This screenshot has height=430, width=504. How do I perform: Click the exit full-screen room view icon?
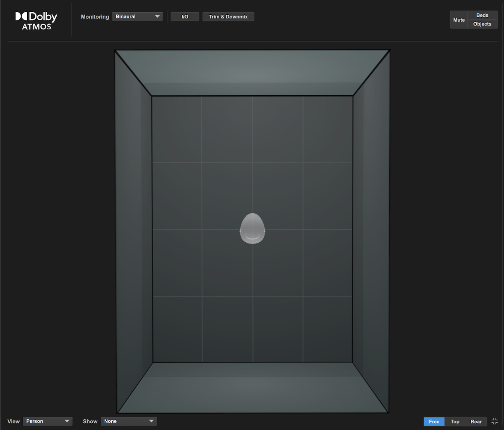(494, 421)
